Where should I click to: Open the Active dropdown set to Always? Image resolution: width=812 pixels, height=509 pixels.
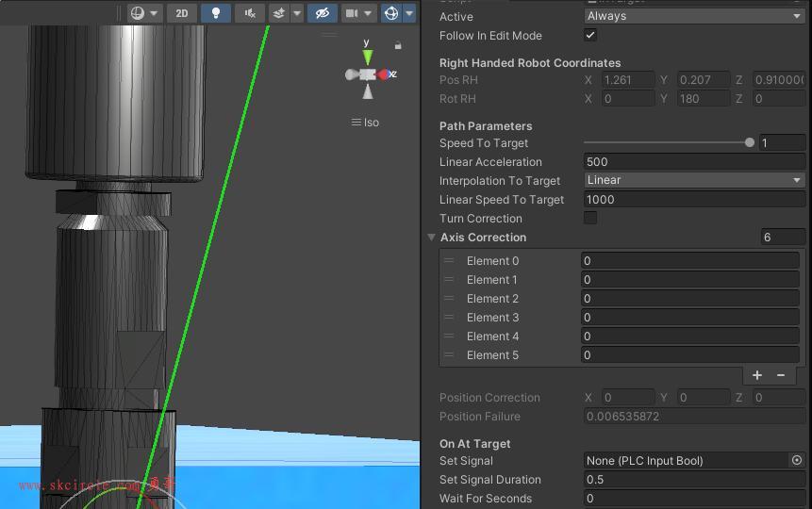click(x=694, y=16)
